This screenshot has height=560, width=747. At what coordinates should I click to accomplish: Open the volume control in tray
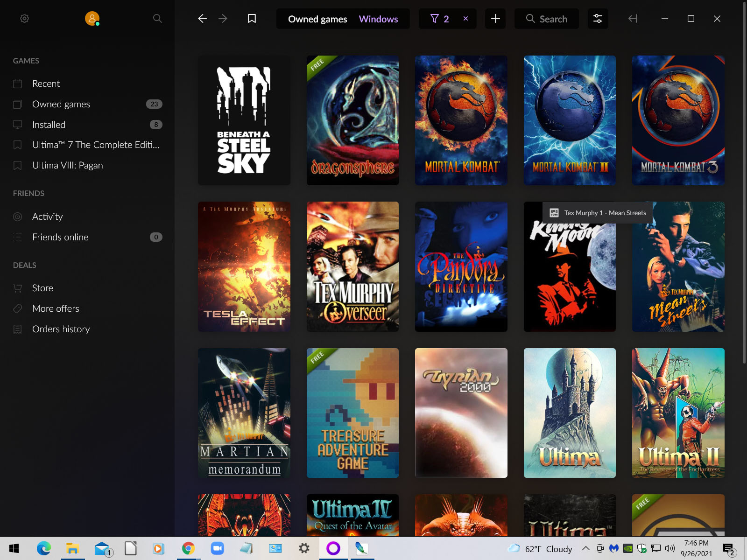pyautogui.click(x=670, y=548)
